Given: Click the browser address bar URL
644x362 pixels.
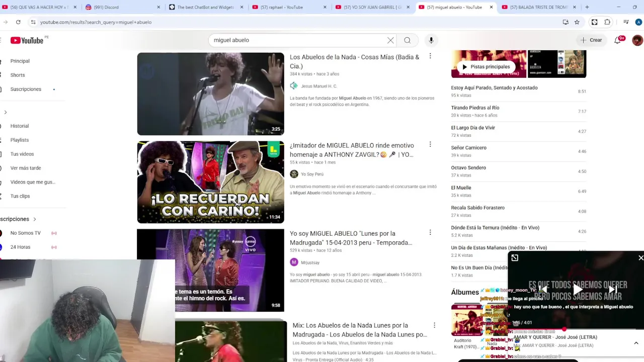Looking at the screenshot, I should (96, 22).
